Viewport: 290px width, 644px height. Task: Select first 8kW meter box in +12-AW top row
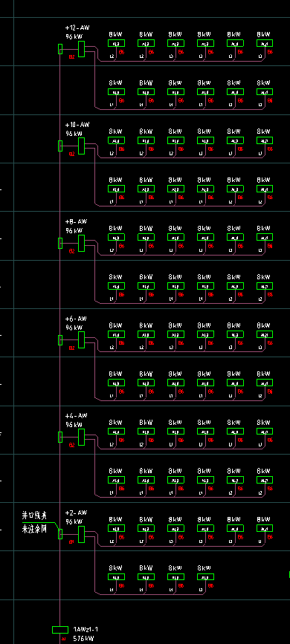point(117,43)
